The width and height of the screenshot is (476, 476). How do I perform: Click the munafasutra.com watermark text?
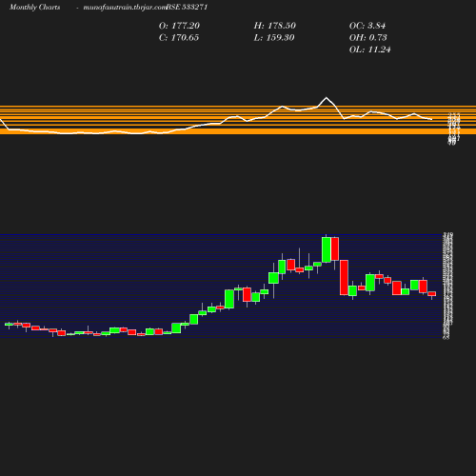point(125,7)
